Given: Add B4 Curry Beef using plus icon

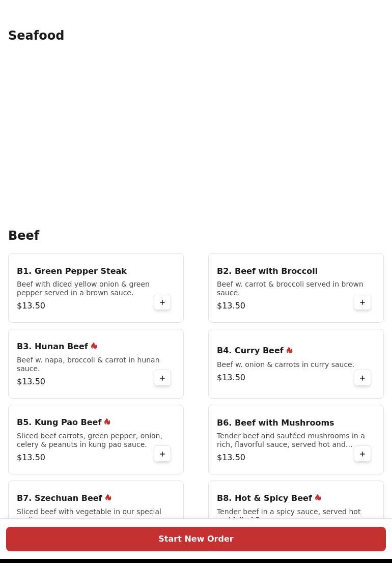Looking at the screenshot, I should coord(362,378).
